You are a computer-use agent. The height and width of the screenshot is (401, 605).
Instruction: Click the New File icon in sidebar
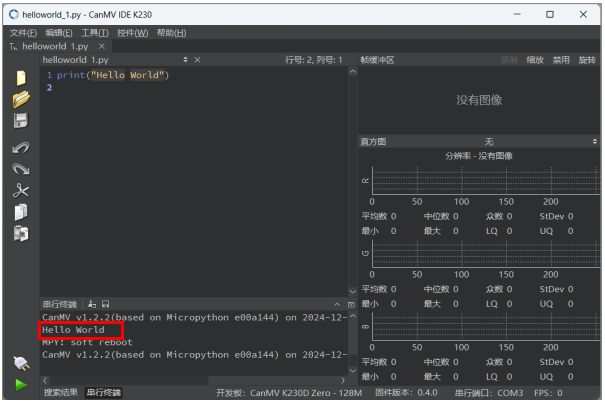(21, 78)
